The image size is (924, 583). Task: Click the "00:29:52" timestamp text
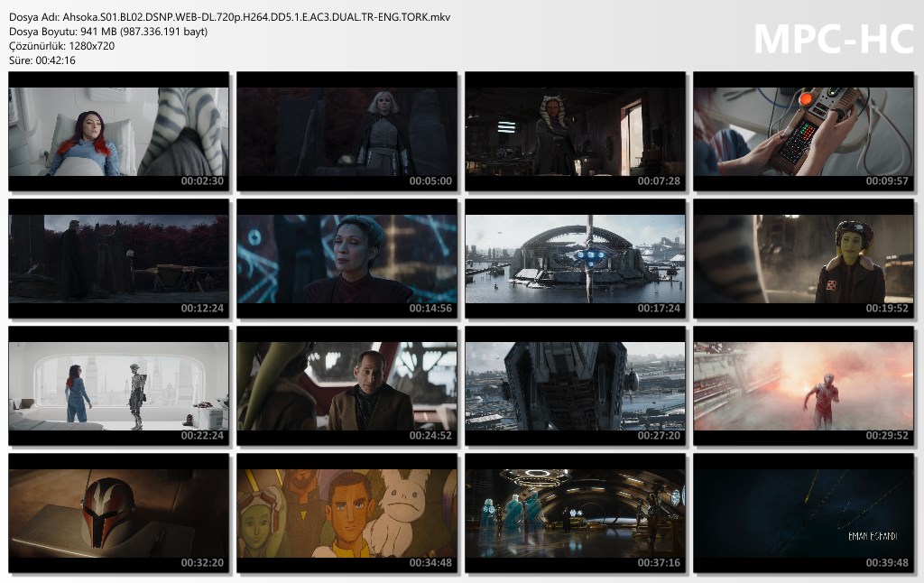coord(887,436)
